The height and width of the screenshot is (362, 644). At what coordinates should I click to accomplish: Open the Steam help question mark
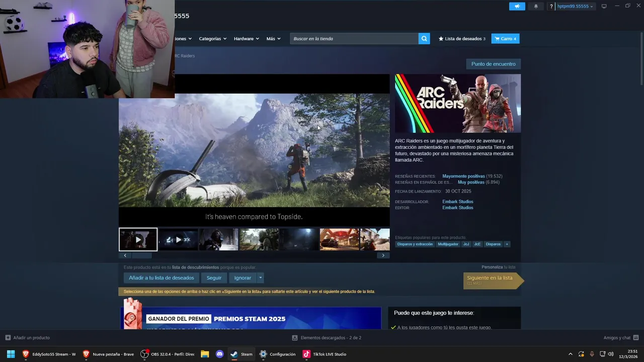click(551, 7)
